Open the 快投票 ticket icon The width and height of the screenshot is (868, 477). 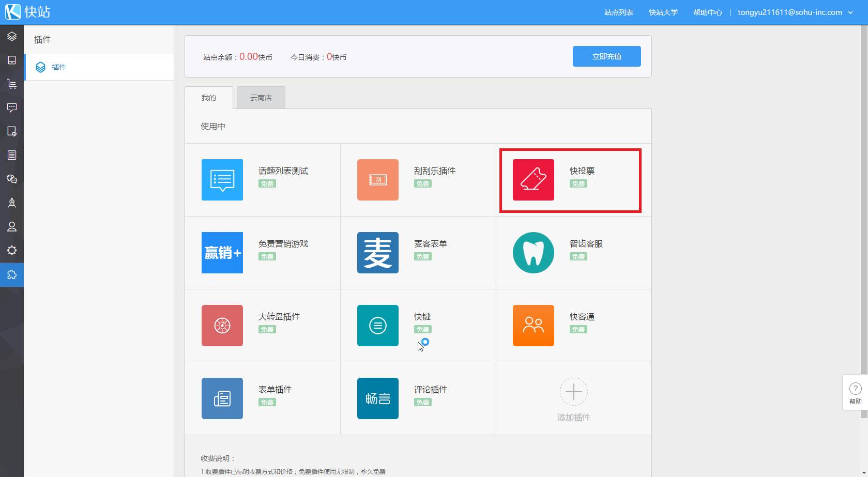coord(534,180)
